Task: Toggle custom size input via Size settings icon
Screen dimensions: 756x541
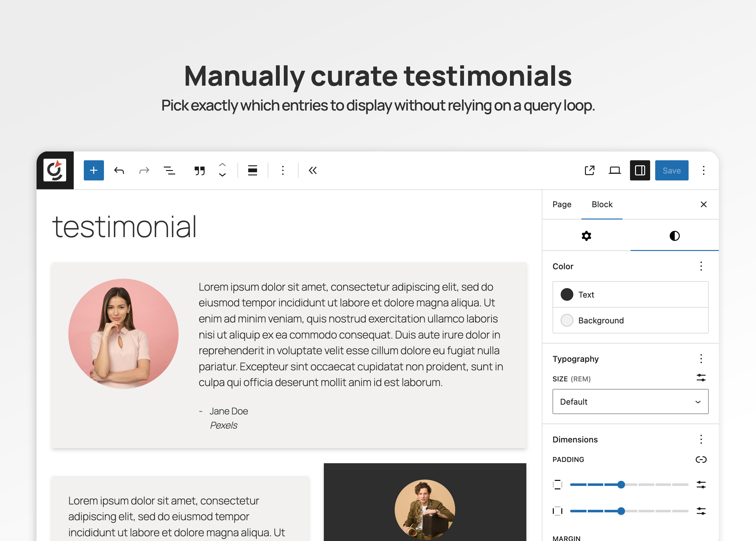Action: point(702,378)
